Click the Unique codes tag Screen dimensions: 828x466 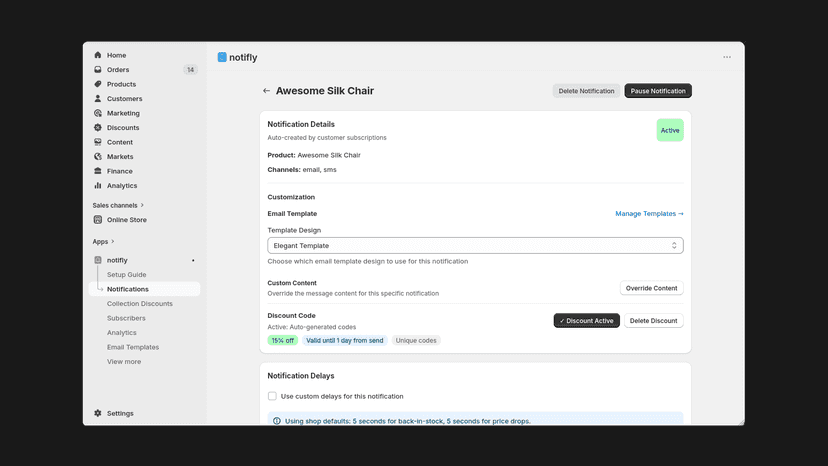coord(416,341)
